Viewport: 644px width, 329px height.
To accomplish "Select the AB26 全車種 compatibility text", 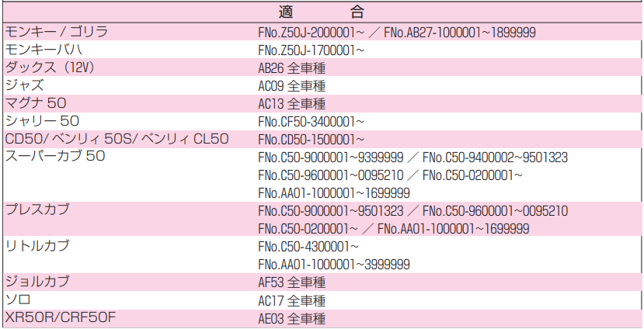I will (291, 68).
